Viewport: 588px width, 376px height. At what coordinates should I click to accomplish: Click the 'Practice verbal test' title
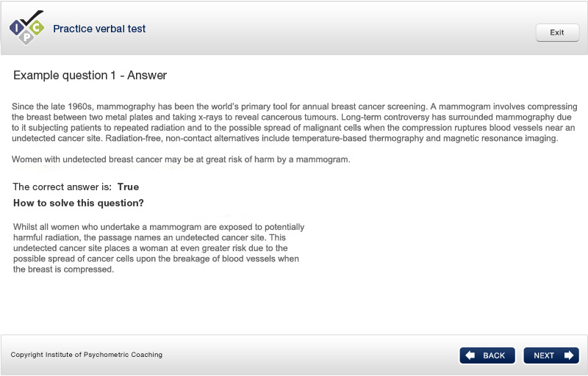tap(99, 29)
